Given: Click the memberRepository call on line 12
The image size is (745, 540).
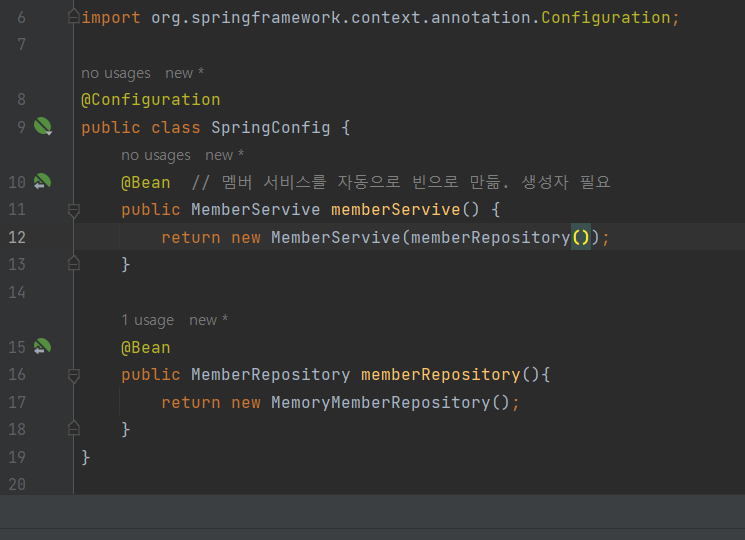Looking at the screenshot, I should (490, 237).
